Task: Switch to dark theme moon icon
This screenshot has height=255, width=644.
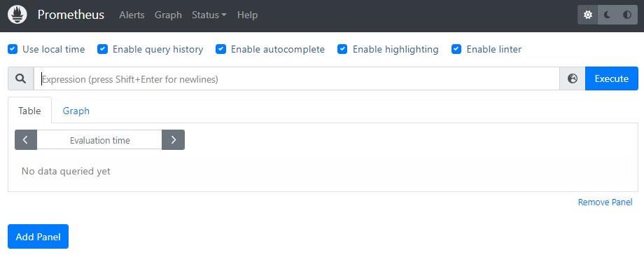Action: pos(608,15)
